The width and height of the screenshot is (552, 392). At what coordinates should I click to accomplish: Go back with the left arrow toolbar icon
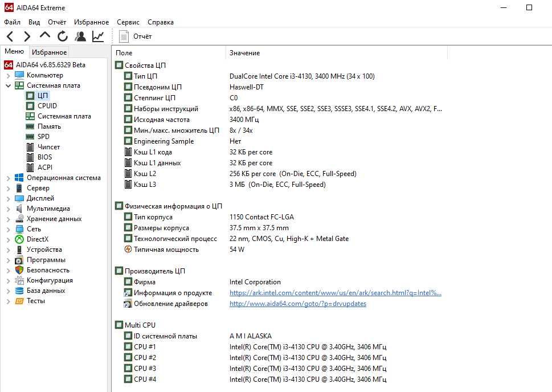click(10, 36)
